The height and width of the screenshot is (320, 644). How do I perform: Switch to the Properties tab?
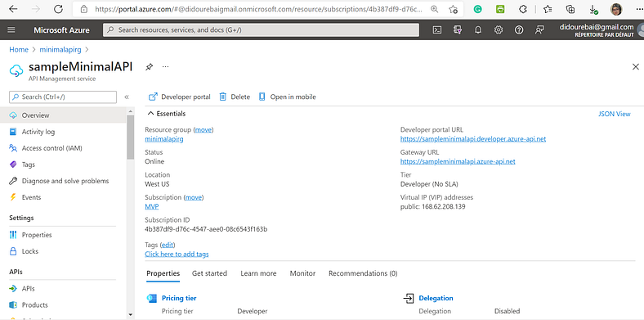tap(163, 273)
